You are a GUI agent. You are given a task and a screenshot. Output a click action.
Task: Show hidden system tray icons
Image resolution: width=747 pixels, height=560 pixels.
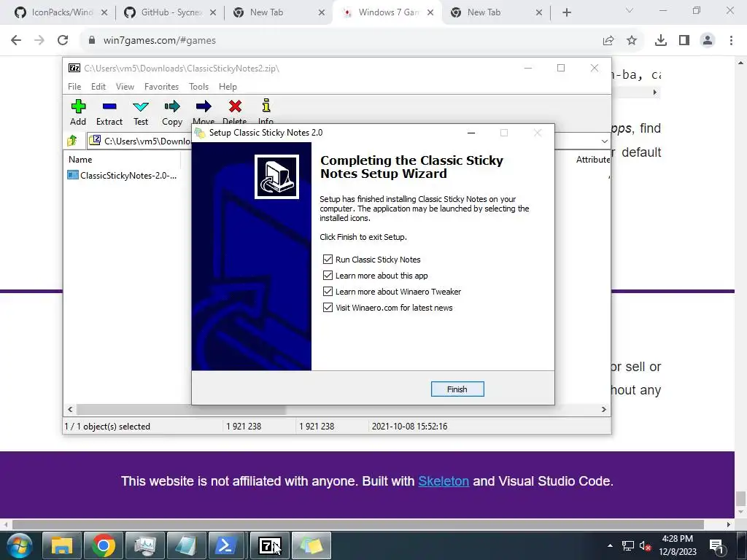(610, 545)
